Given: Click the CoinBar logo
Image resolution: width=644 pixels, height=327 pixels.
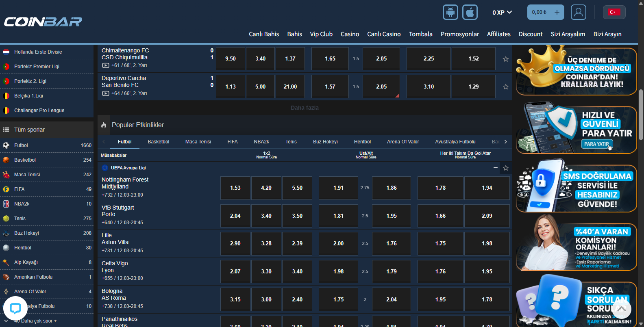Looking at the screenshot, I should (x=43, y=22).
